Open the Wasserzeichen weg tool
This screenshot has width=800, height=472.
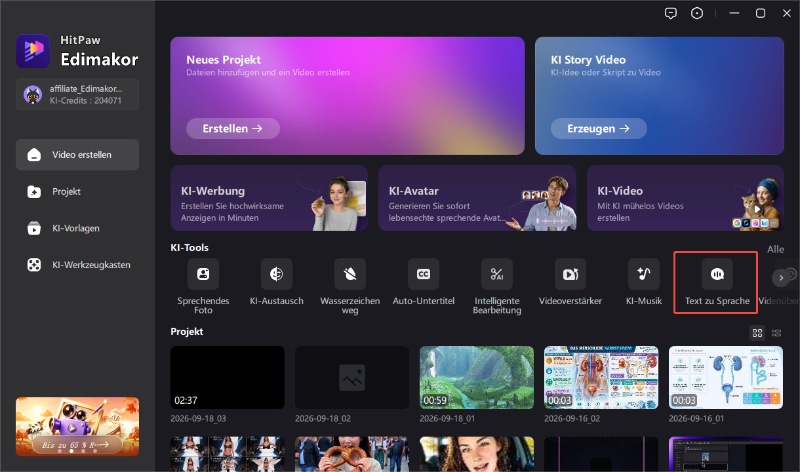[350, 286]
